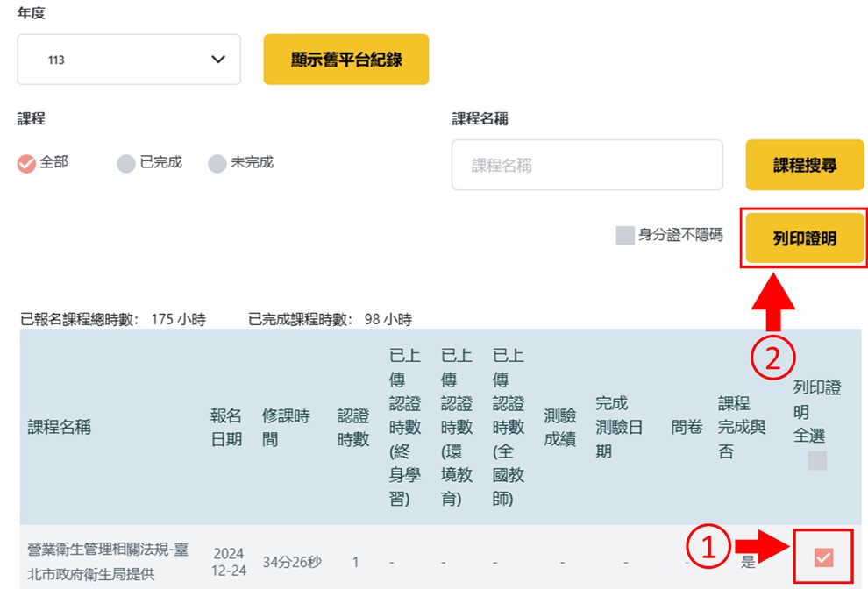The image size is (868, 589).
Task: Click the 報名日期 column header
Action: (226, 428)
